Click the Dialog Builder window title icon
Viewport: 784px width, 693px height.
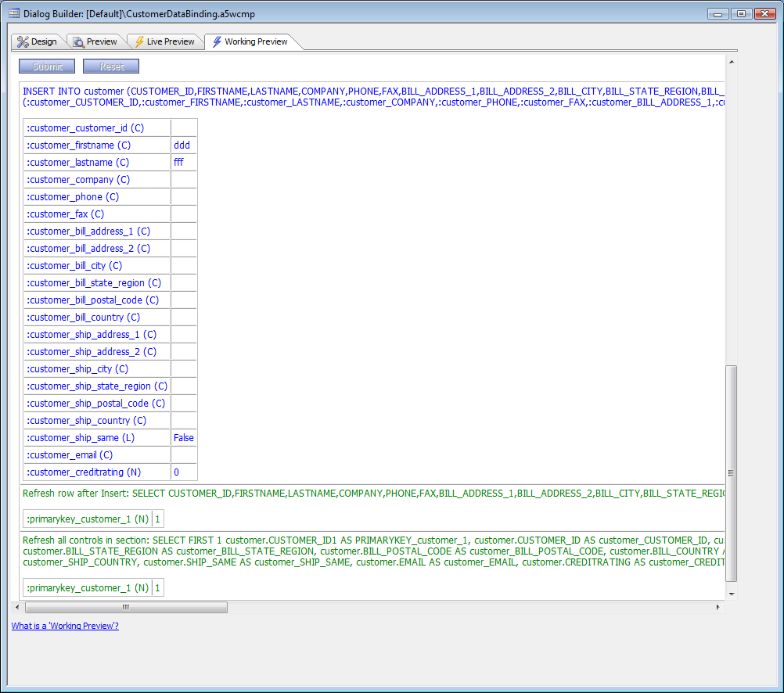point(13,13)
